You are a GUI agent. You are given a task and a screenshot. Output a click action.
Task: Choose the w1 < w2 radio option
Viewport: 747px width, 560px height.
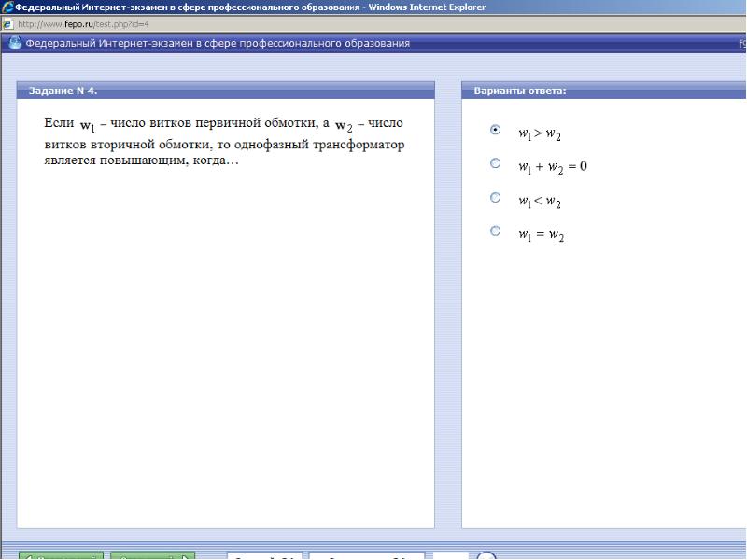pos(496,197)
